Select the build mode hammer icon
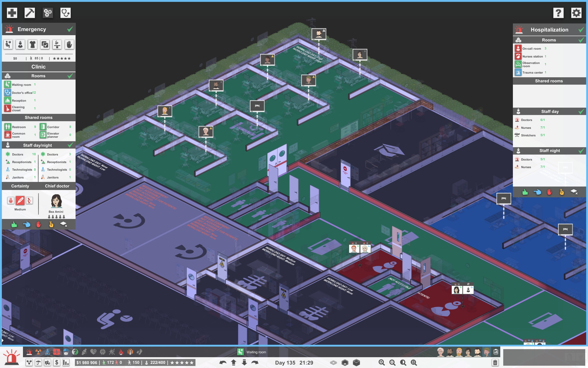The height and width of the screenshot is (368, 588). tap(30, 13)
